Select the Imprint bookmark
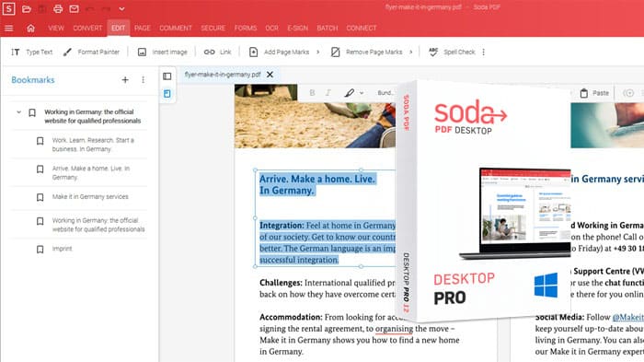The width and height of the screenshot is (644, 362). click(x=62, y=249)
